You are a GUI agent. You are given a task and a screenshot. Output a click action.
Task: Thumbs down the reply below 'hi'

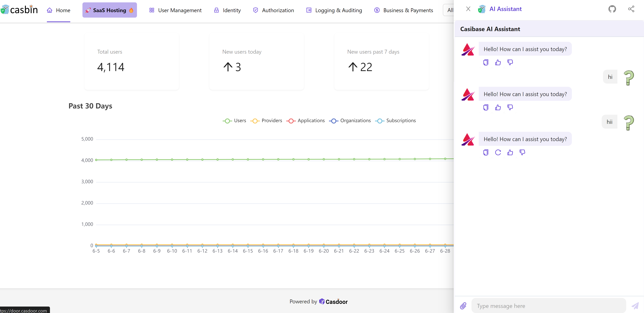510,107
